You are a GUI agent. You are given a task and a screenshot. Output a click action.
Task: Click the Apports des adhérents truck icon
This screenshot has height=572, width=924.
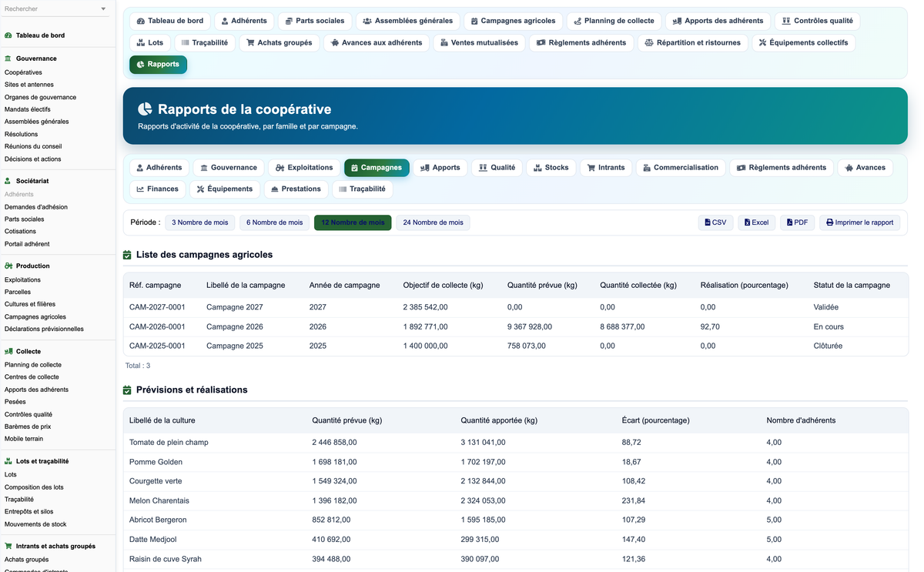[678, 21]
